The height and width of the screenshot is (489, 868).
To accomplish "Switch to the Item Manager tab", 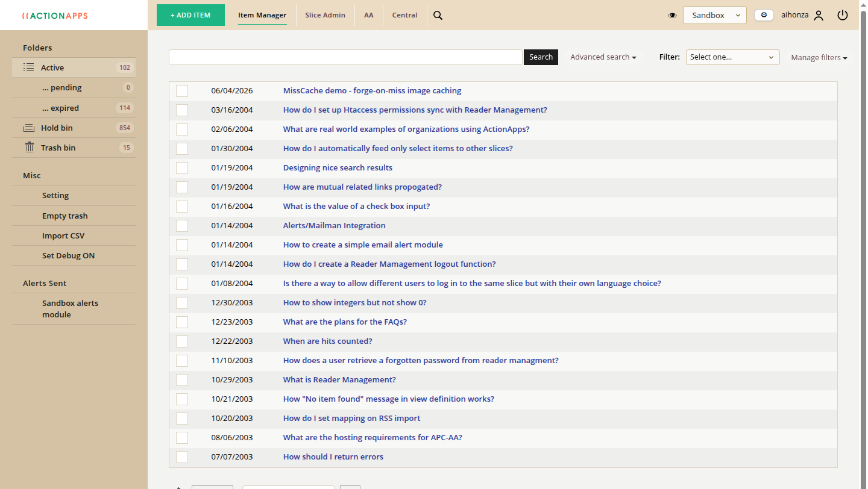I will (262, 15).
